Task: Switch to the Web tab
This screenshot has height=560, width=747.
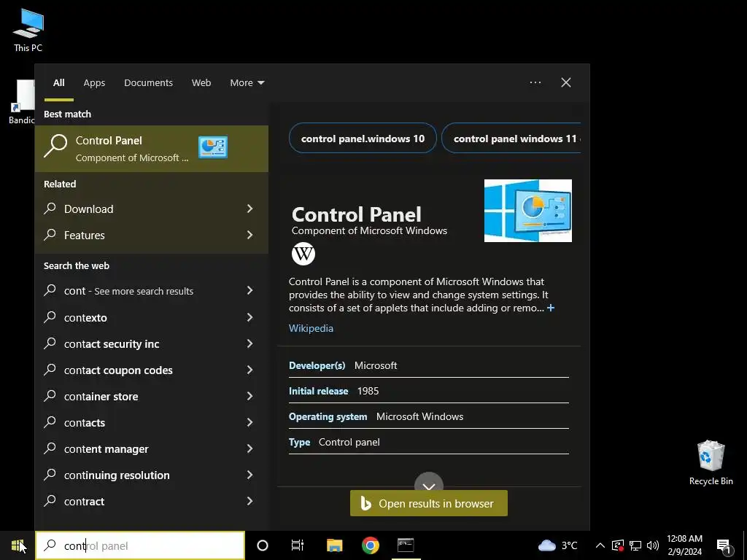Action: click(x=201, y=83)
